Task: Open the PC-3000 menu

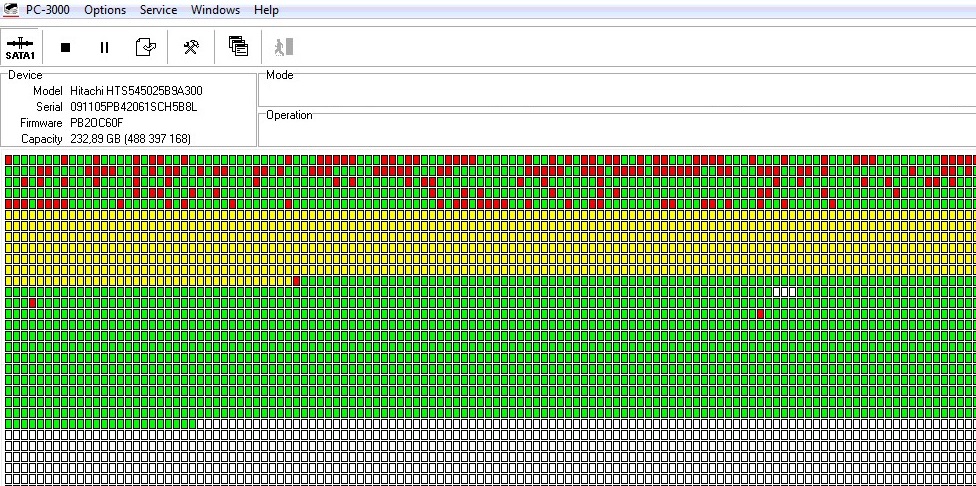Action: [x=48, y=10]
